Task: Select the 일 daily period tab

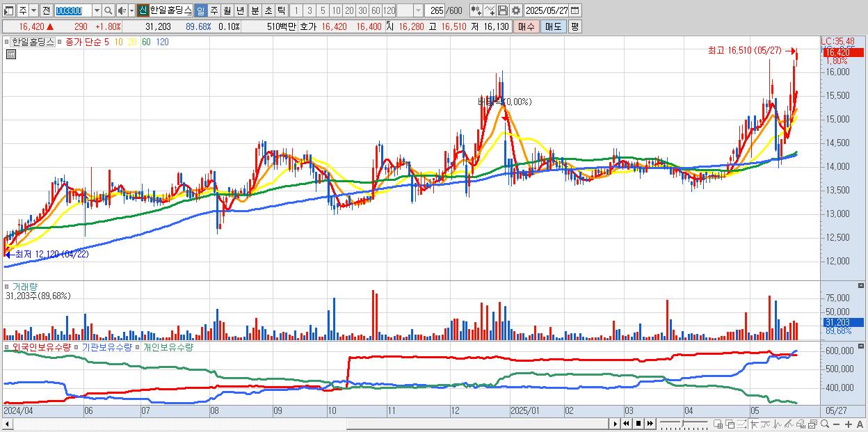Action: coord(200,10)
